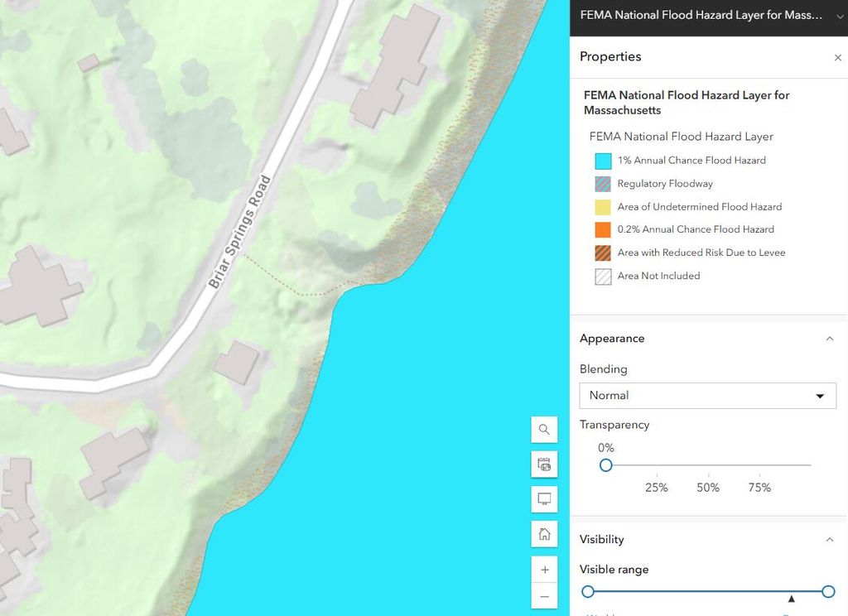
Task: Open the map search tool
Action: point(544,430)
